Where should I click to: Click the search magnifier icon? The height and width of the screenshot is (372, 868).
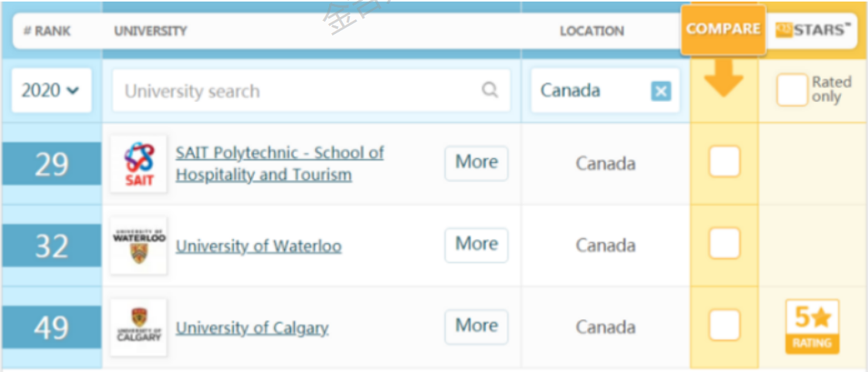[x=490, y=90]
